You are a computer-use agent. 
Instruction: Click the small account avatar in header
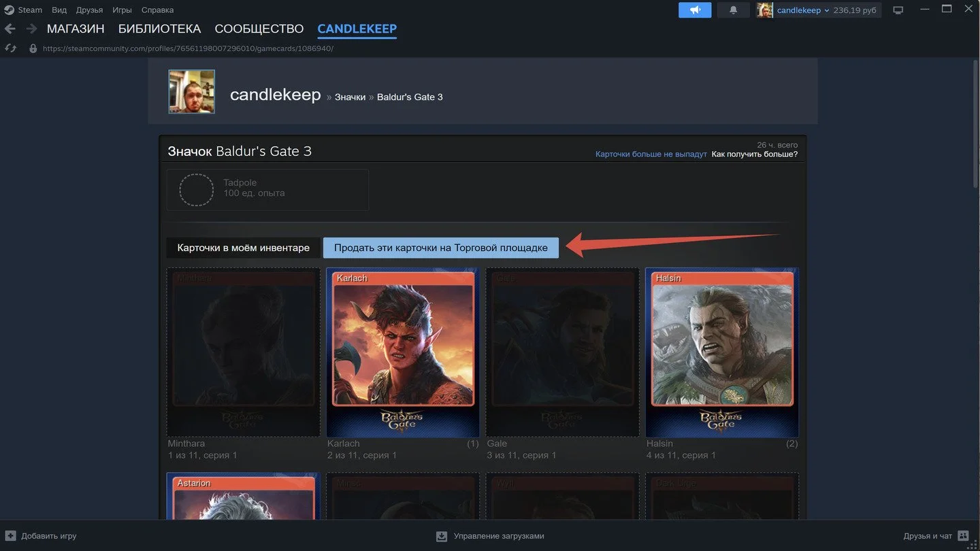pos(765,10)
